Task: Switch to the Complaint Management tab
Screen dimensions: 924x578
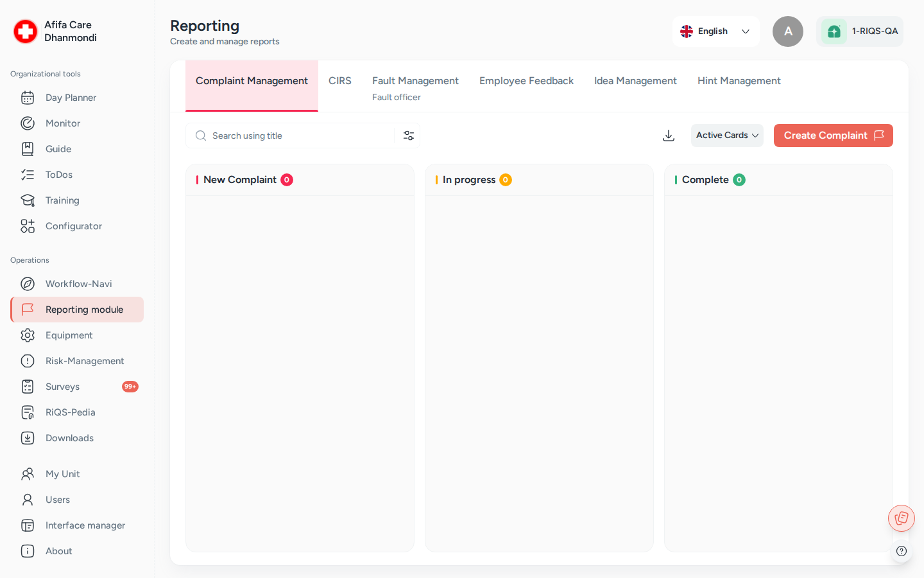Action: coord(252,86)
